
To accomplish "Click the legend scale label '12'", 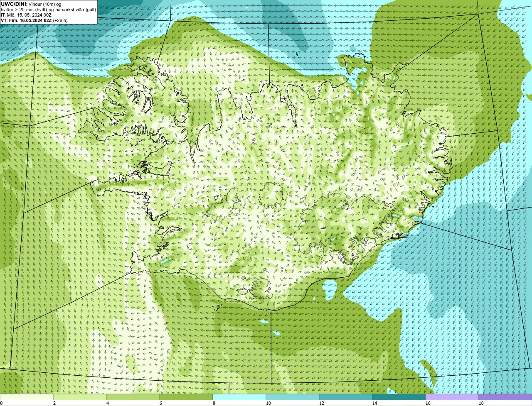I will click(x=322, y=403).
